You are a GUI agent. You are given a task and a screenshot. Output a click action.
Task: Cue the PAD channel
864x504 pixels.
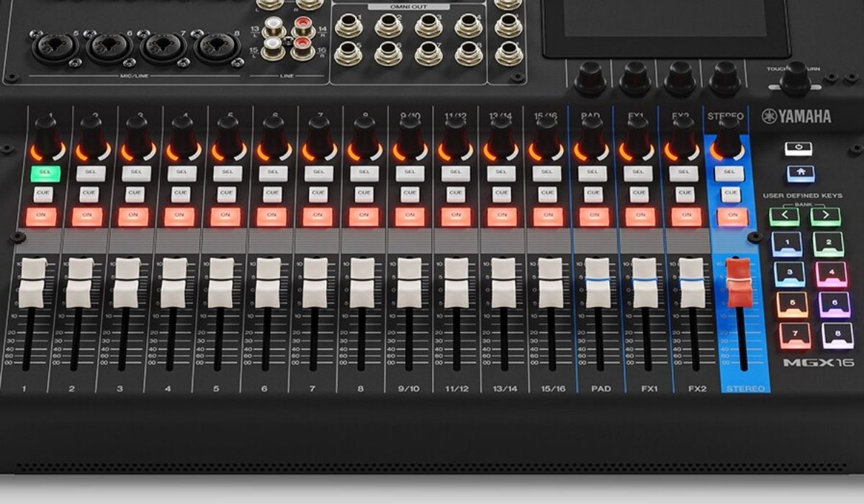click(593, 194)
